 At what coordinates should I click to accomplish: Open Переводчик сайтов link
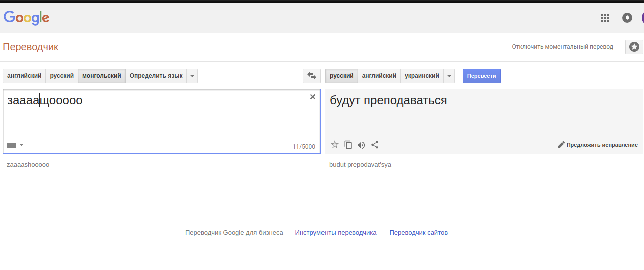click(419, 233)
